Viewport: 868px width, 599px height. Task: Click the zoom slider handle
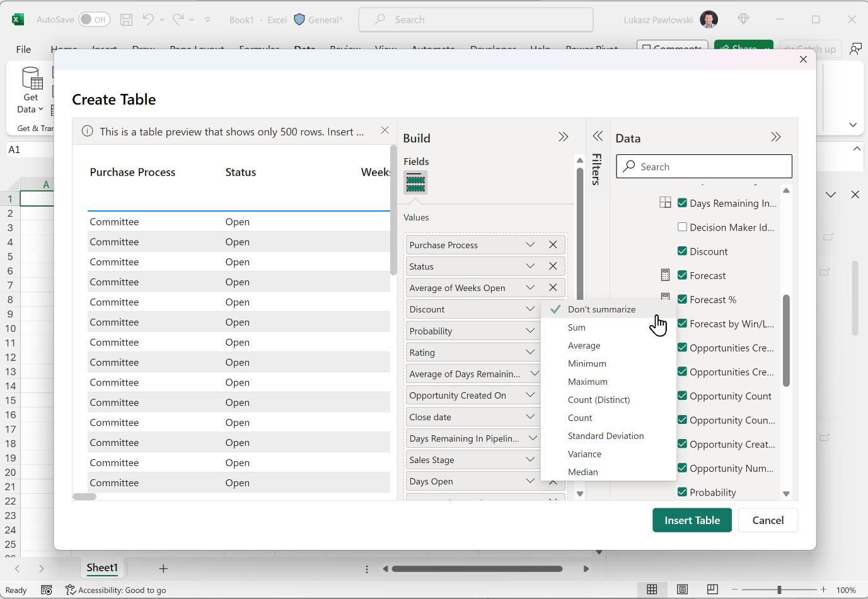[779, 590]
